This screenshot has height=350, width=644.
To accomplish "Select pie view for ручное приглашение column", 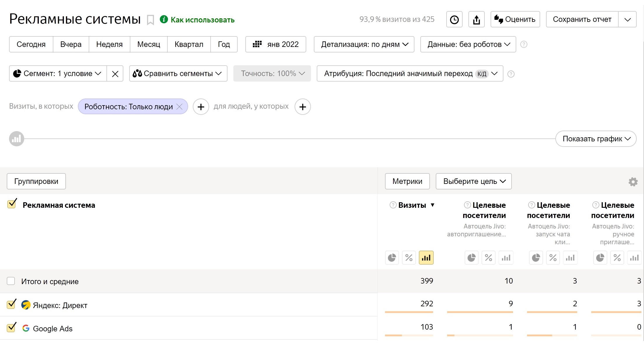I will [600, 258].
